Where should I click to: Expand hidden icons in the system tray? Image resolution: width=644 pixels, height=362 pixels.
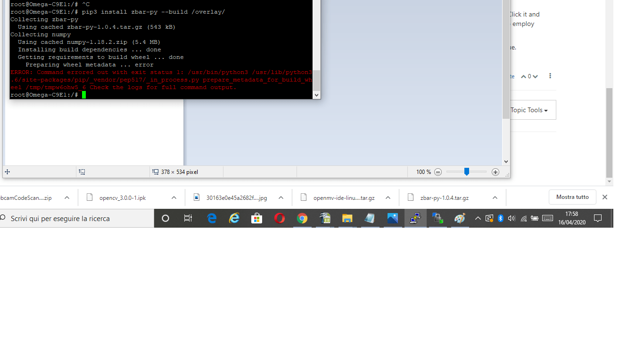tap(478, 218)
